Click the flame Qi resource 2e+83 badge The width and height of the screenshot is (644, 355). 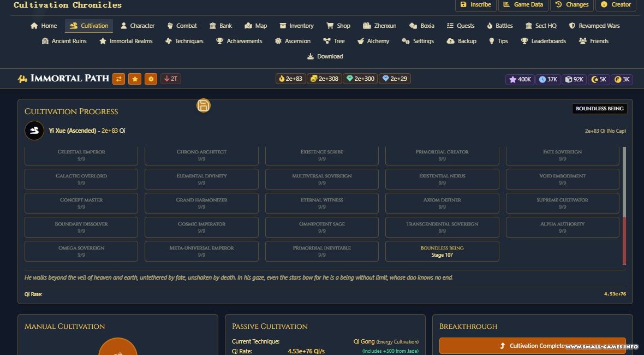click(290, 79)
